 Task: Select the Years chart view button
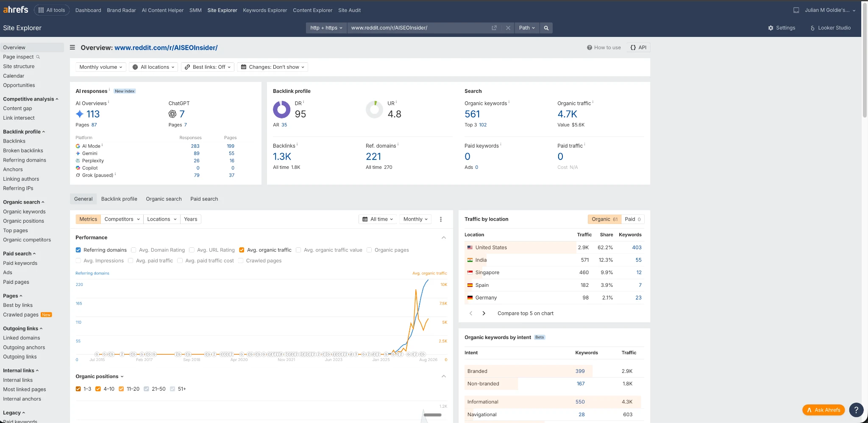[x=191, y=219]
